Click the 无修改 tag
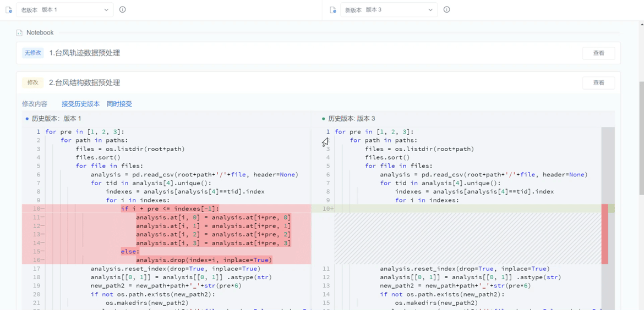 (33, 53)
